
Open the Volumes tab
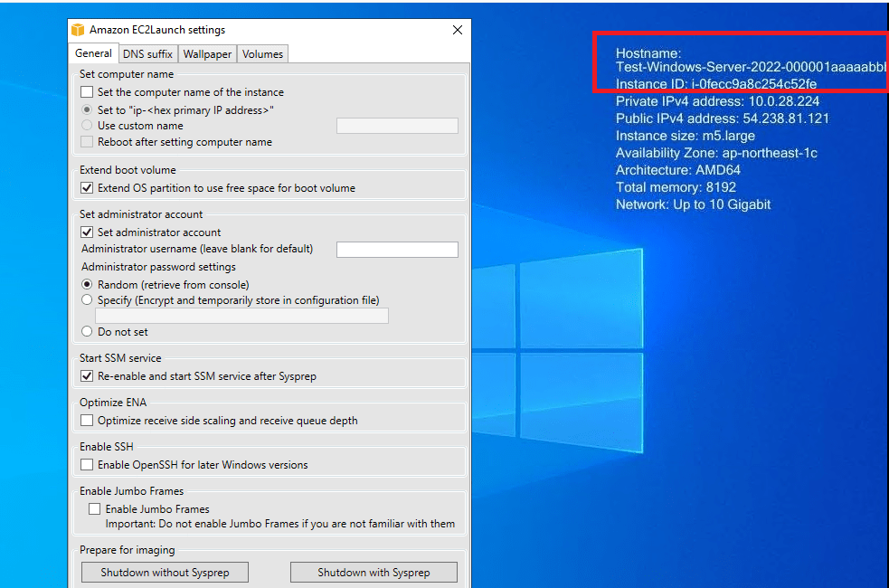(x=262, y=54)
